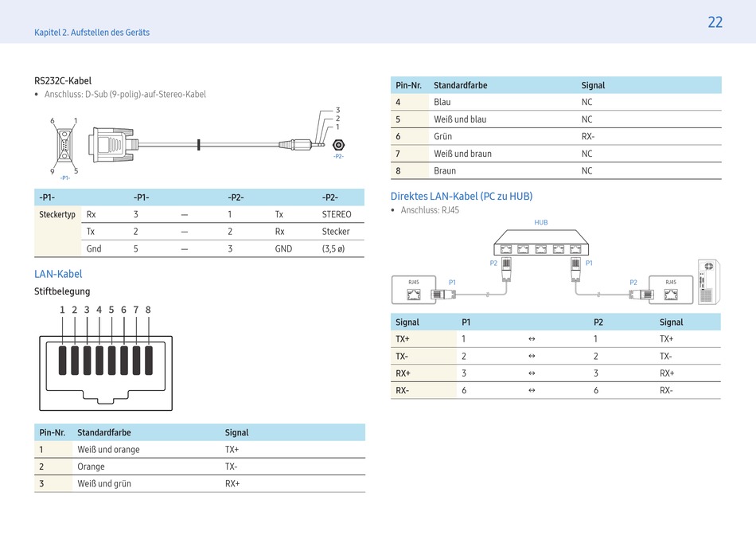Image resolution: width=756 pixels, height=535 pixels.
Task: Select the RJ45 eight-pin layout diagram
Action: 105,368
